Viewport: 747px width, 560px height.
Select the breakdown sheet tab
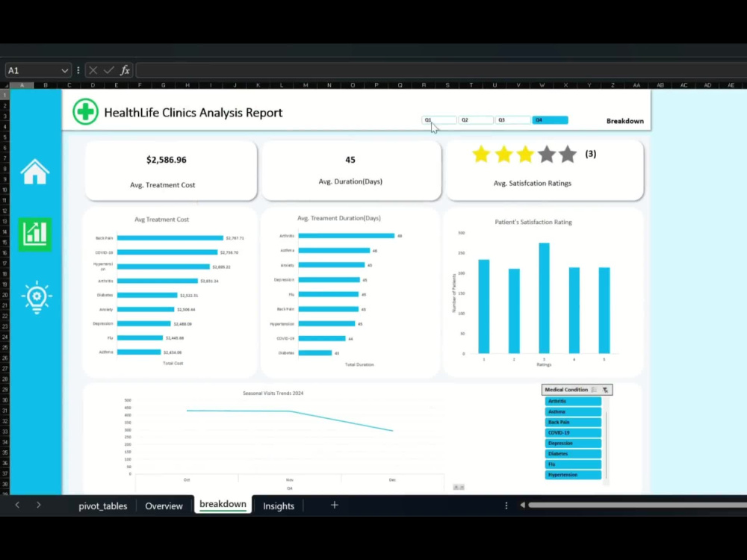coord(223,504)
